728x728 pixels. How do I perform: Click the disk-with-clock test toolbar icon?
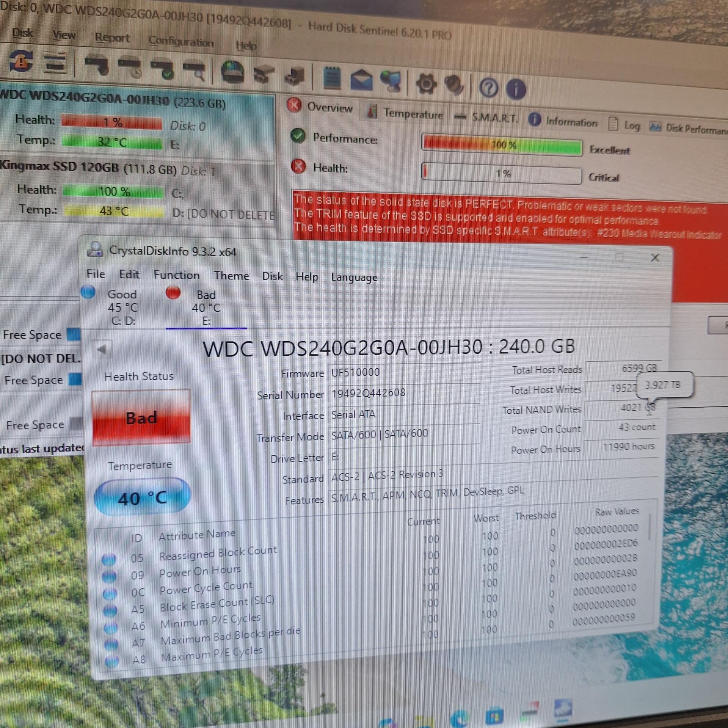[130, 68]
